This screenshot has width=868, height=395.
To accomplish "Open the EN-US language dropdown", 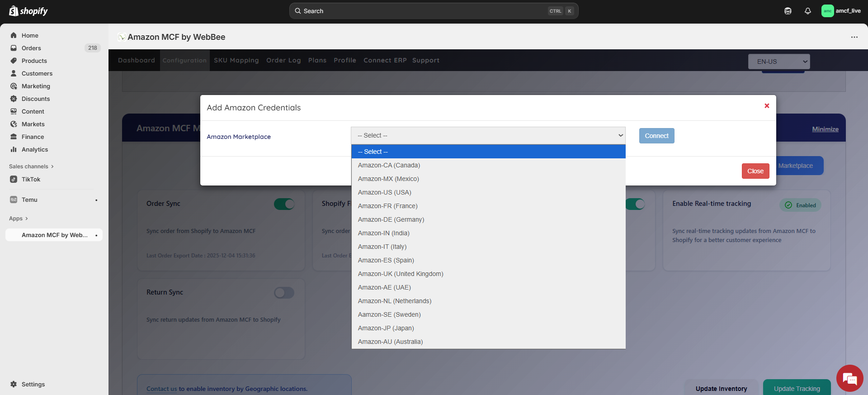I will pyautogui.click(x=778, y=62).
